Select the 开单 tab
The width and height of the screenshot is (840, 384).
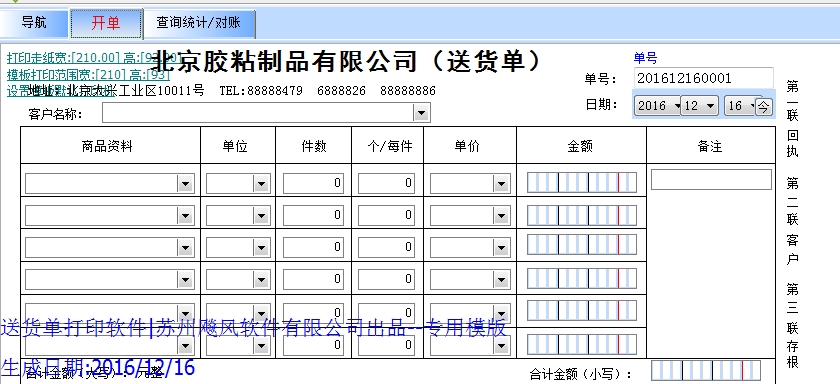[x=106, y=23]
